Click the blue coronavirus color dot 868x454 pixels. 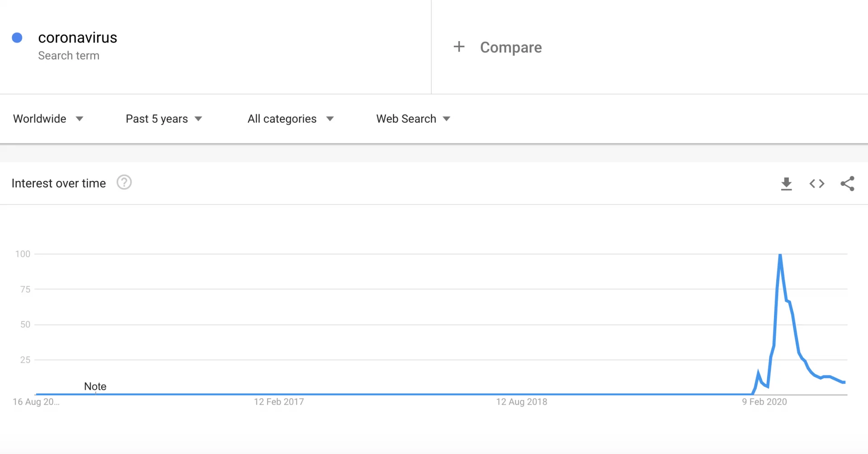pos(17,38)
